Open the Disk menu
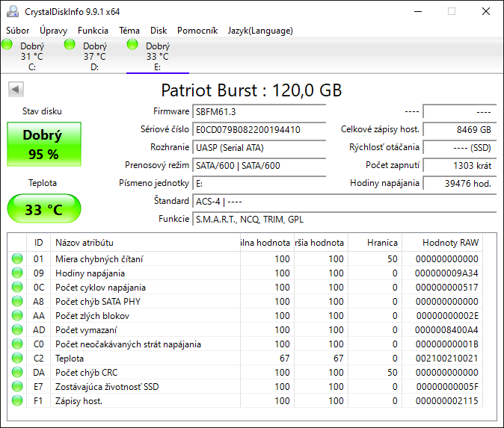The width and height of the screenshot is (504, 428). pos(159,31)
